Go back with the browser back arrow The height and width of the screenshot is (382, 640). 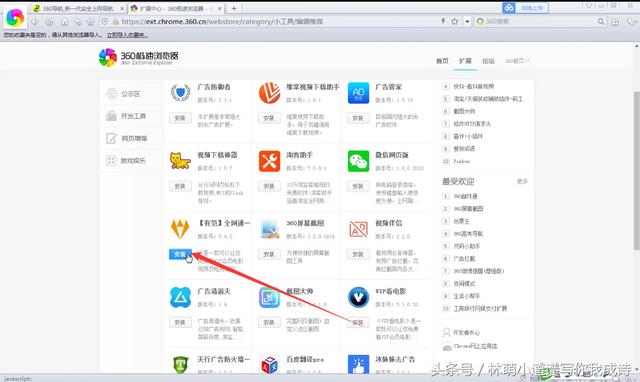pyautogui.click(x=35, y=22)
